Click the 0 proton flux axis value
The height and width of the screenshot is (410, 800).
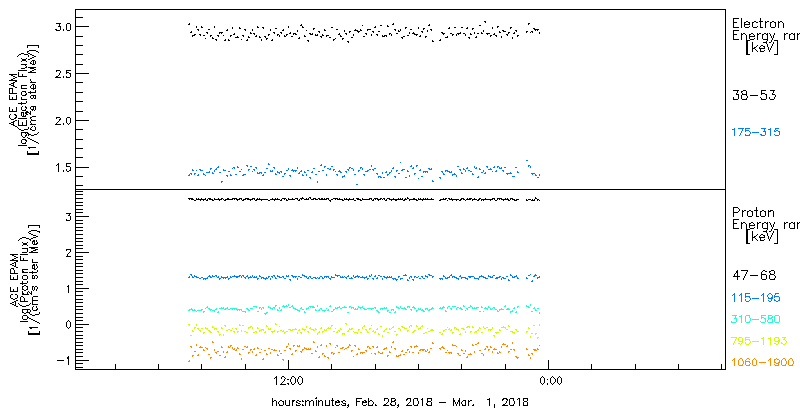click(x=66, y=324)
